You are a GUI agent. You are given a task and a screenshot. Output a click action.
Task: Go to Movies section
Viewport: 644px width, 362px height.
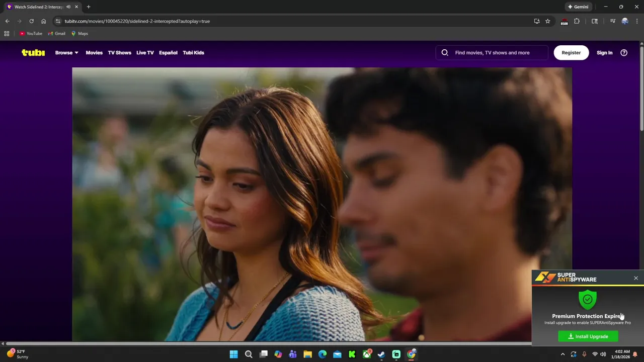click(94, 53)
